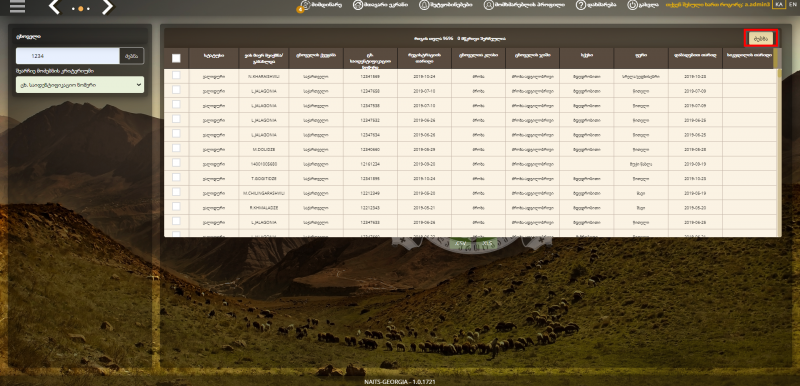Image resolution: width=800 pixels, height=386 pixels.
Task: Click the button at the table's top right
Action: pos(761,38)
